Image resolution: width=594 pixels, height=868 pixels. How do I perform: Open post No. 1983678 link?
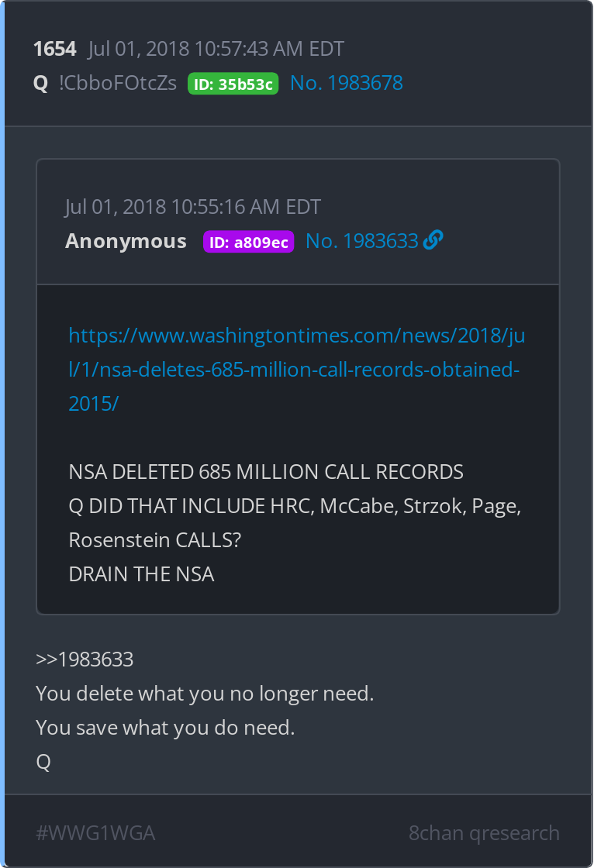347,83
